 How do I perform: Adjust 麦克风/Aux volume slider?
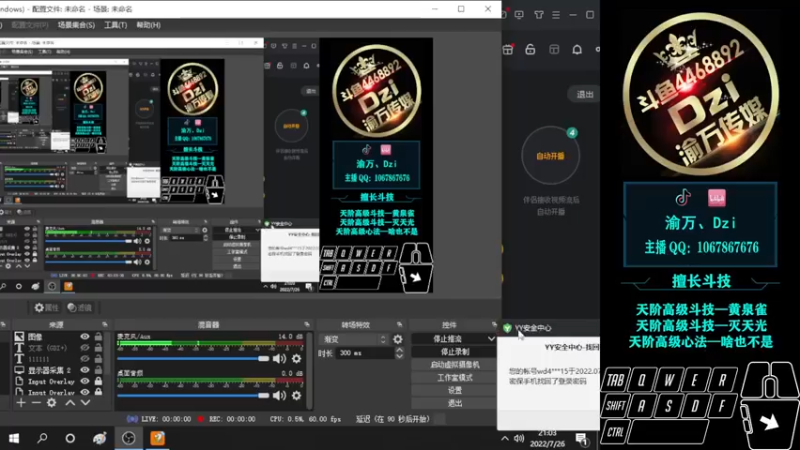click(x=193, y=359)
